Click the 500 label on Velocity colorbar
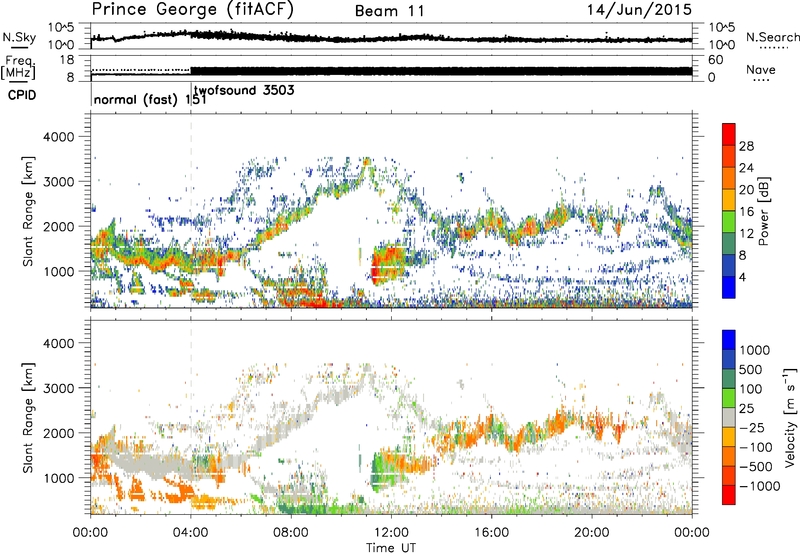The width and height of the screenshot is (800, 554). [x=753, y=369]
